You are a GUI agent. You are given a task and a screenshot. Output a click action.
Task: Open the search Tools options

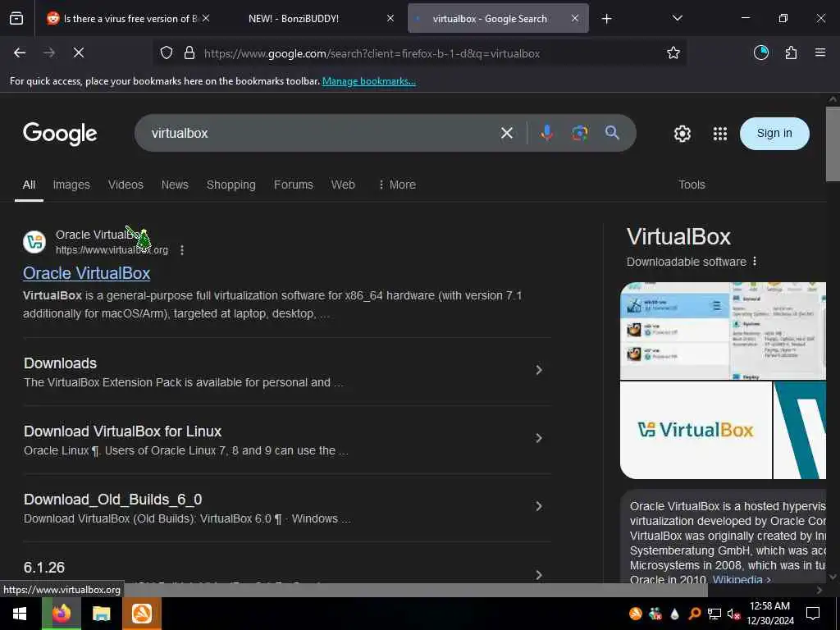692,185
